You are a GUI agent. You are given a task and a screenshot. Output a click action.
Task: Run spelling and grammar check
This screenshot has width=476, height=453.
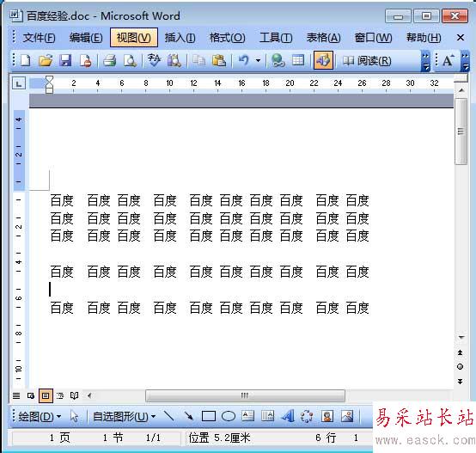154,60
